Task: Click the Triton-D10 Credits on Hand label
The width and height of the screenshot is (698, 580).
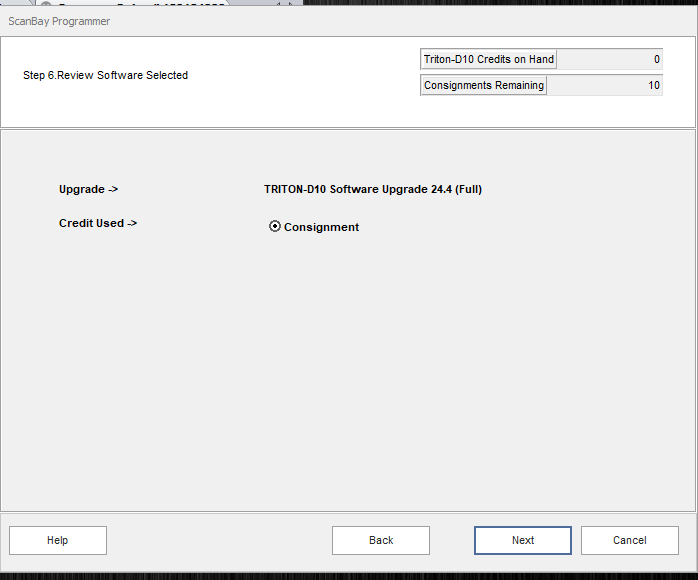Action: point(488,59)
